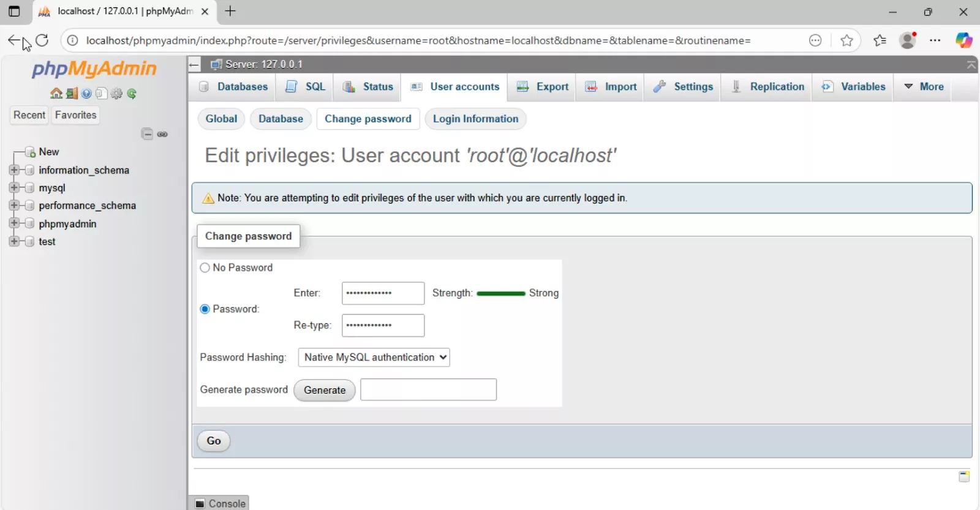Click the Home icon under phpMyAdmin logo
The image size is (980, 510).
(56, 94)
